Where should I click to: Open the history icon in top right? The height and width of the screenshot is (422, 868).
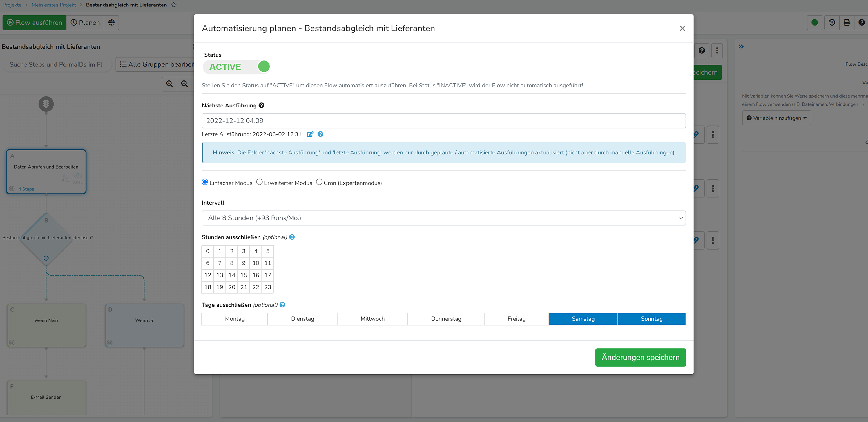[x=832, y=23]
